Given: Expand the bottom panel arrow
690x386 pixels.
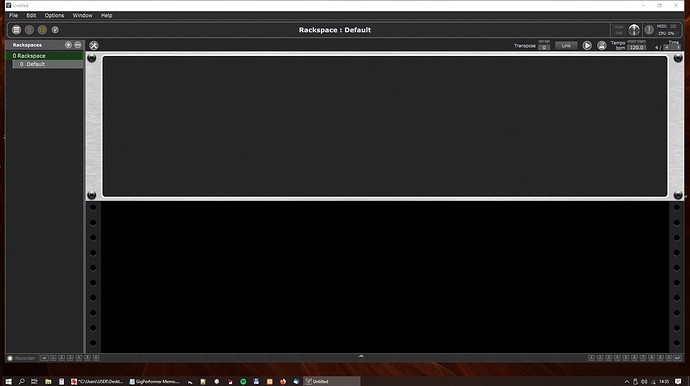Looking at the screenshot, I should coord(361,356).
